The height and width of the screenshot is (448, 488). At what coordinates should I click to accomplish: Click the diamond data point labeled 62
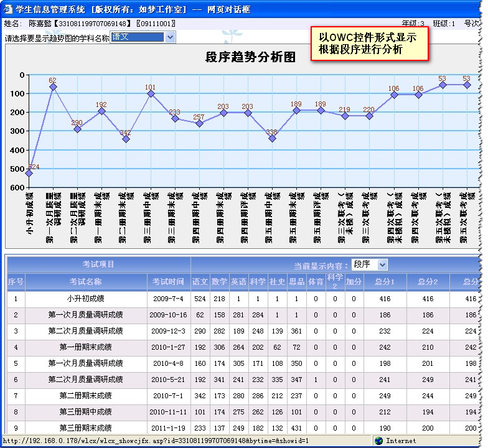[53, 87]
